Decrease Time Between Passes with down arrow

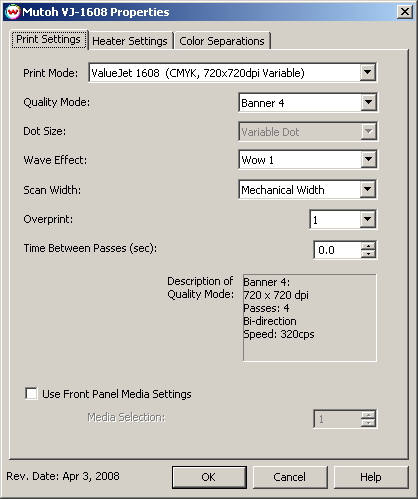point(368,254)
